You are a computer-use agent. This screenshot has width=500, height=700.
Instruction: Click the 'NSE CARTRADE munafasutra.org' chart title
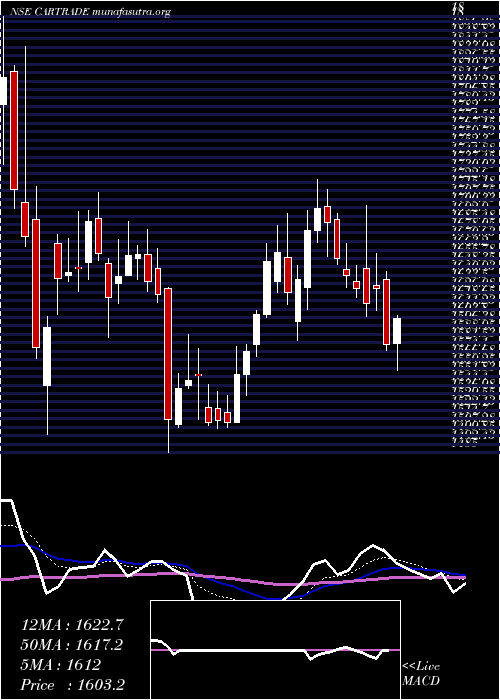pos(90,12)
